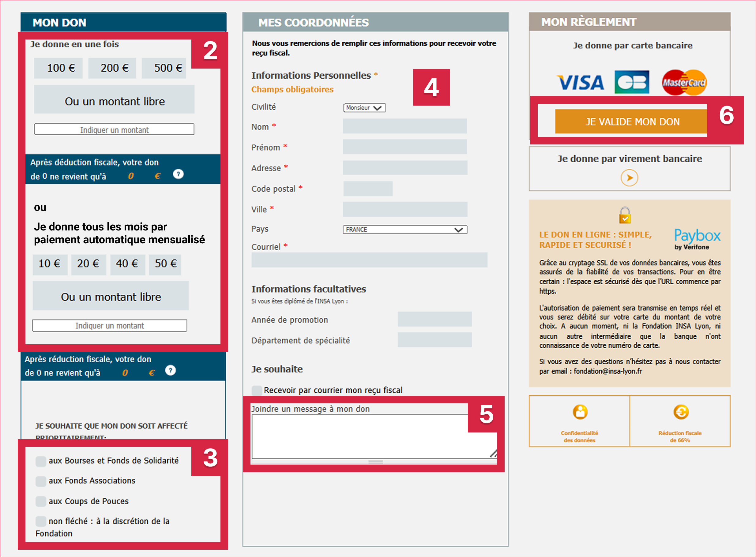
Task: Open the Civilité dropdown showing Monsieur
Action: [x=364, y=107]
